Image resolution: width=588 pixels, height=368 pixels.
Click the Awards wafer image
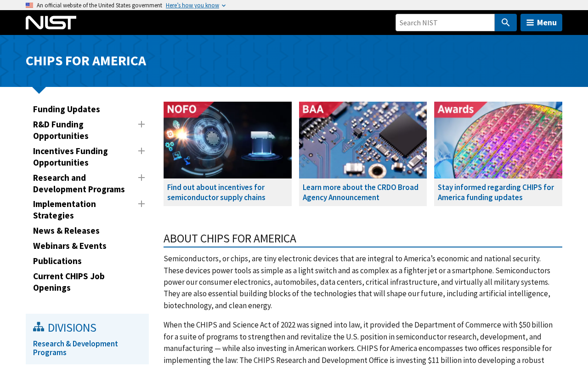498,140
